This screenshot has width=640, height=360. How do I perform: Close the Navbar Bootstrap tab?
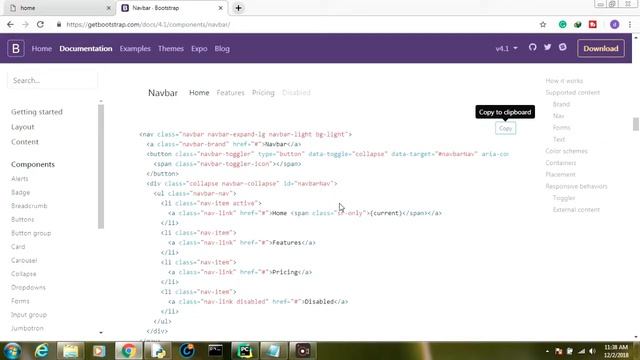(x=220, y=8)
